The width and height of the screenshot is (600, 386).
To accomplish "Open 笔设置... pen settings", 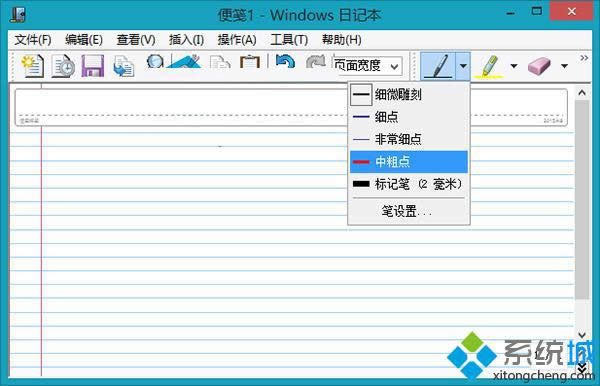I will click(409, 211).
